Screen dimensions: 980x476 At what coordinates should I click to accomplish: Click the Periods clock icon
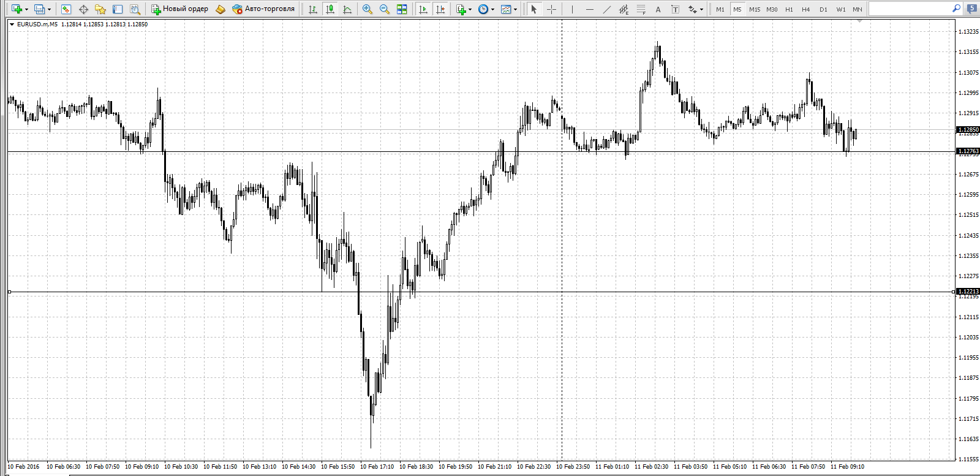[x=483, y=9]
